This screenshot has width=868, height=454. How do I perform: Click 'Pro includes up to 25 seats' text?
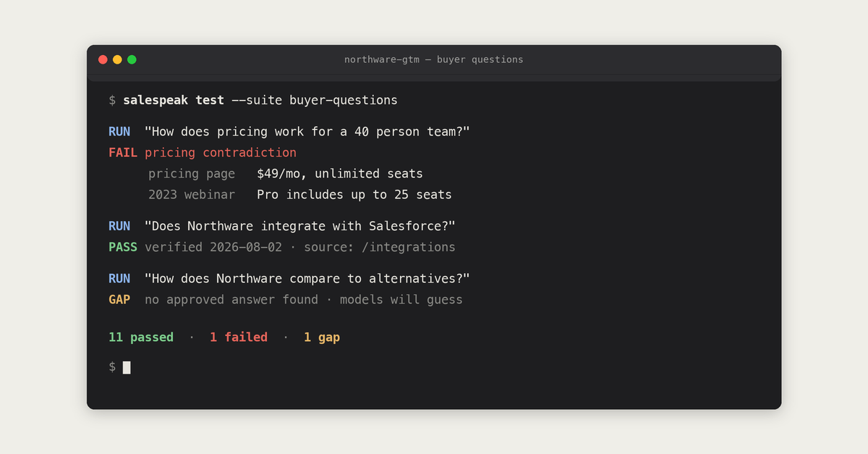click(354, 195)
